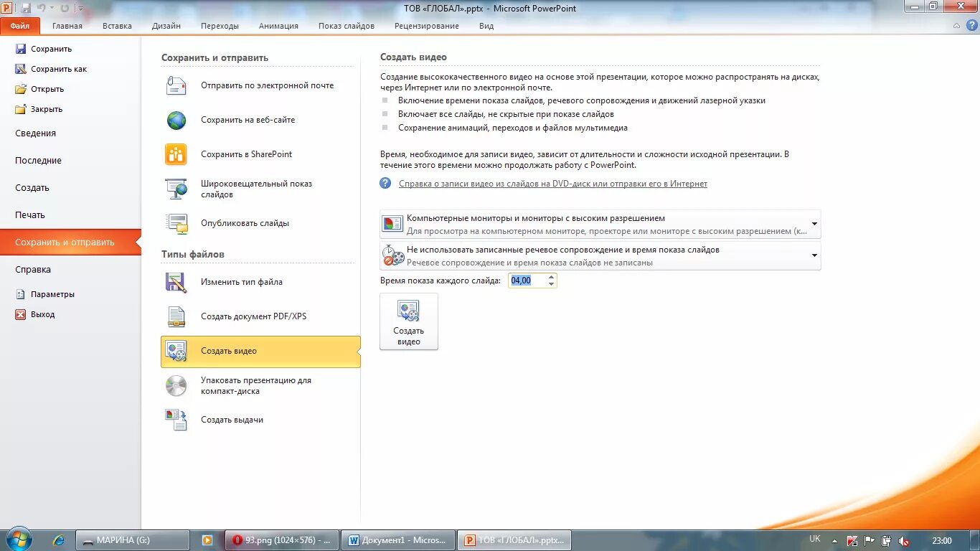Switch to the Главная tab
The image size is (980, 551).
(67, 26)
